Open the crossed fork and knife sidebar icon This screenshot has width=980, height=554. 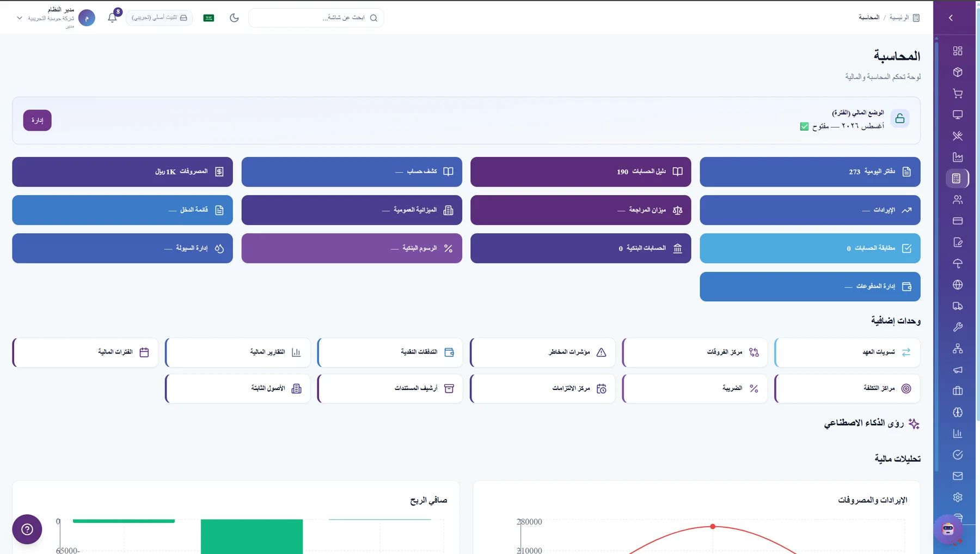[x=958, y=136]
